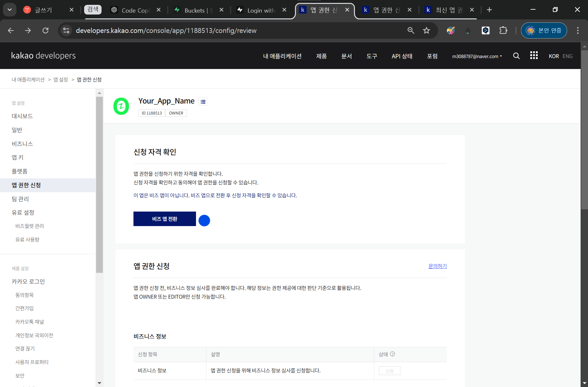Open the API 상태 page
The height and width of the screenshot is (387, 588).
pos(402,56)
